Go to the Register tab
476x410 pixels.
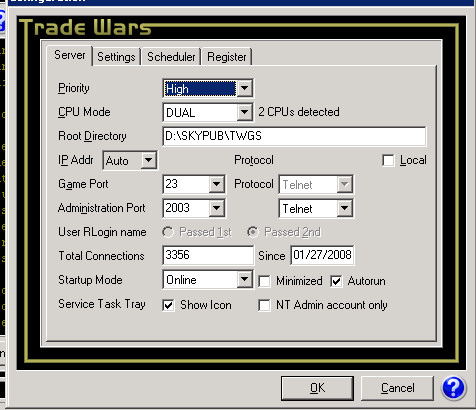pyautogui.click(x=227, y=57)
